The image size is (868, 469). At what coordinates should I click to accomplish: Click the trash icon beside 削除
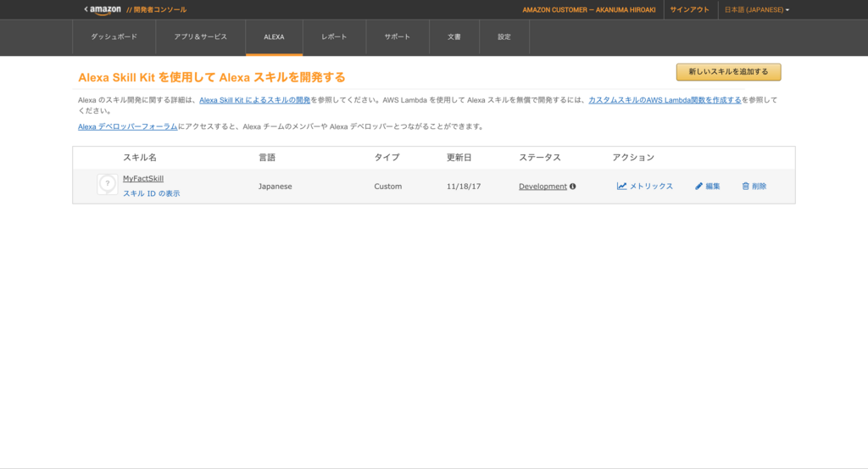coord(746,186)
